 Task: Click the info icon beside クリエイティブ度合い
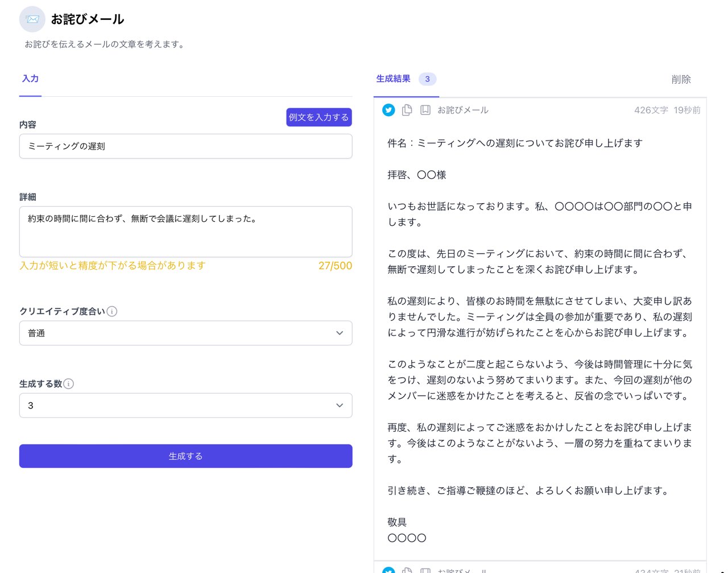click(x=112, y=311)
